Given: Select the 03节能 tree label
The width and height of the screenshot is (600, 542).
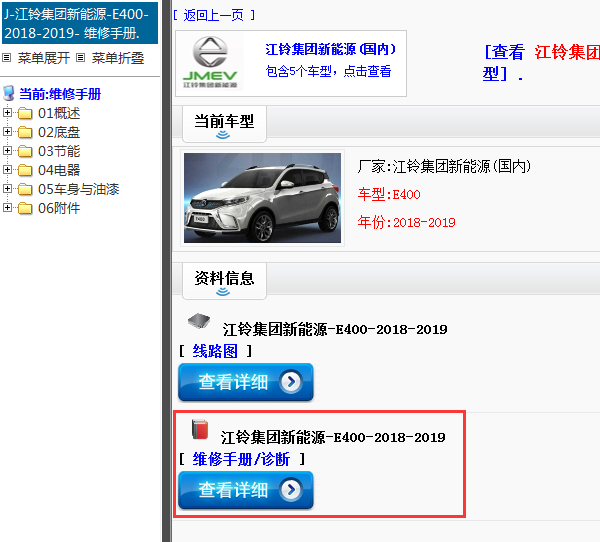Looking at the screenshot, I should pos(59,151).
